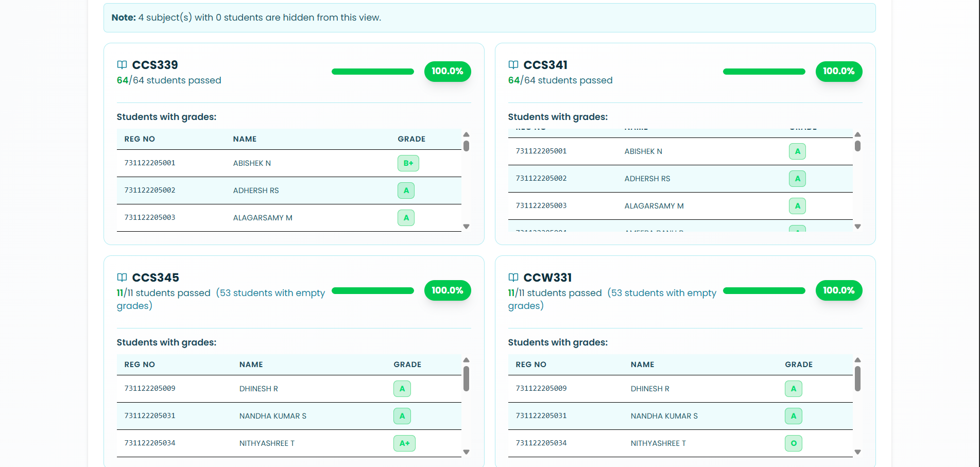
Task: Click the scroll up arrow in CCS345 table
Action: tap(466, 360)
